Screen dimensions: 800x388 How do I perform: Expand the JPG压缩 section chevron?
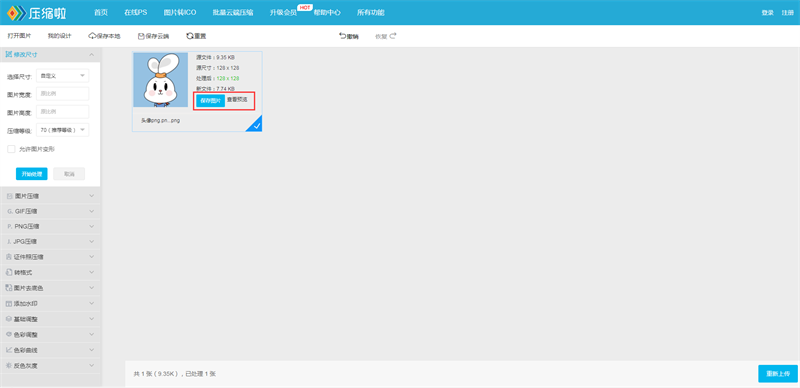91,241
